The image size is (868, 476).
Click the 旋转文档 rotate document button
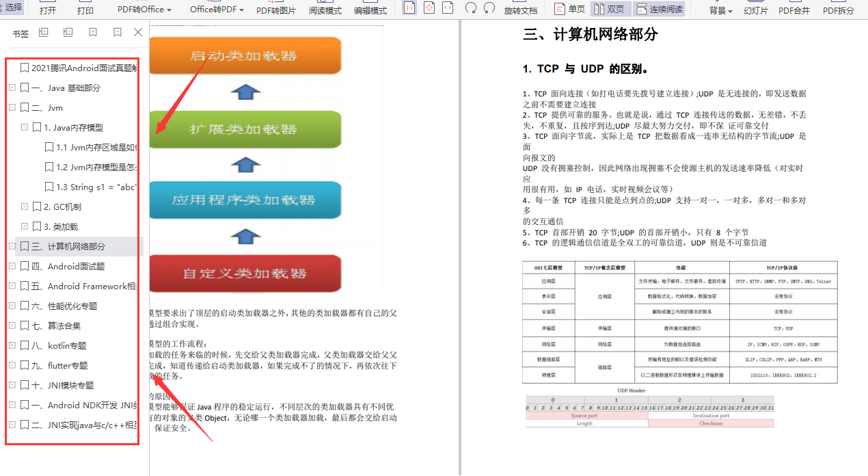coord(521,11)
